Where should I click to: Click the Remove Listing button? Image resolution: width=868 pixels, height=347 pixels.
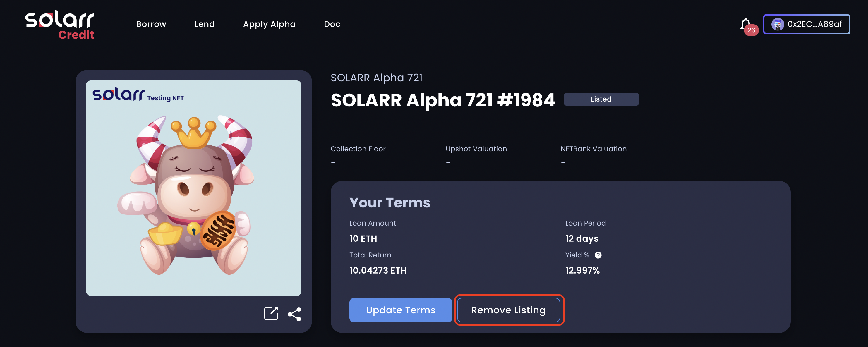pyautogui.click(x=508, y=310)
